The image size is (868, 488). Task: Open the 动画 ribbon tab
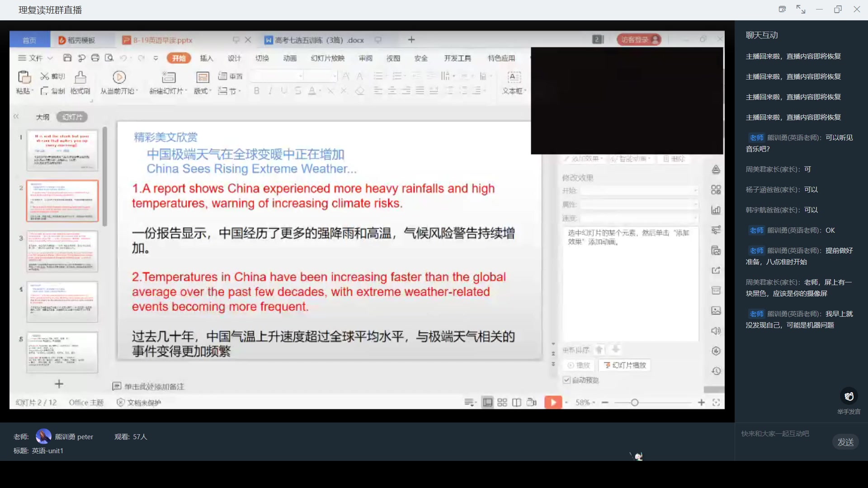coord(290,58)
